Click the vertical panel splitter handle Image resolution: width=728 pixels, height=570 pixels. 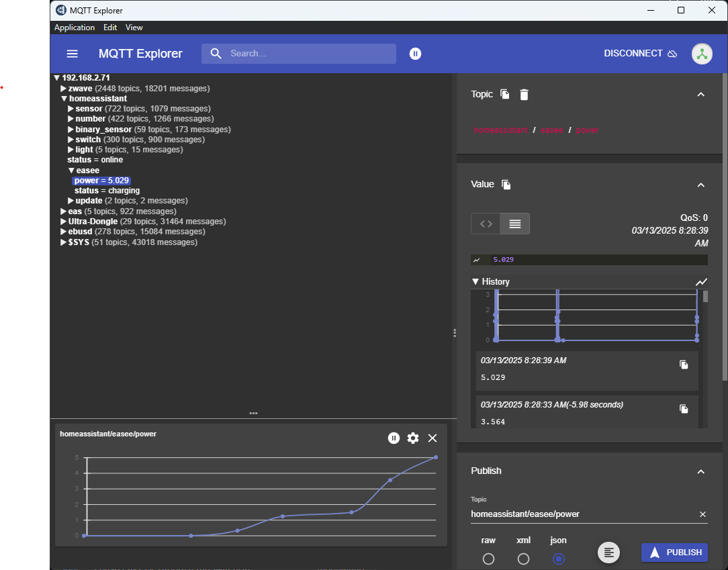454,333
